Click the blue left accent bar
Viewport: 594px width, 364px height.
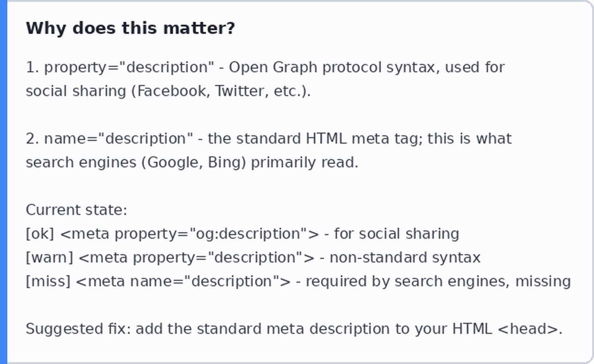[4, 182]
